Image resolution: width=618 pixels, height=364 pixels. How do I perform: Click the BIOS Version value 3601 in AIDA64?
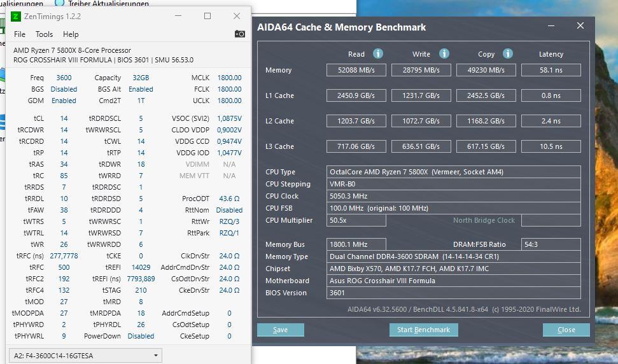454,293
